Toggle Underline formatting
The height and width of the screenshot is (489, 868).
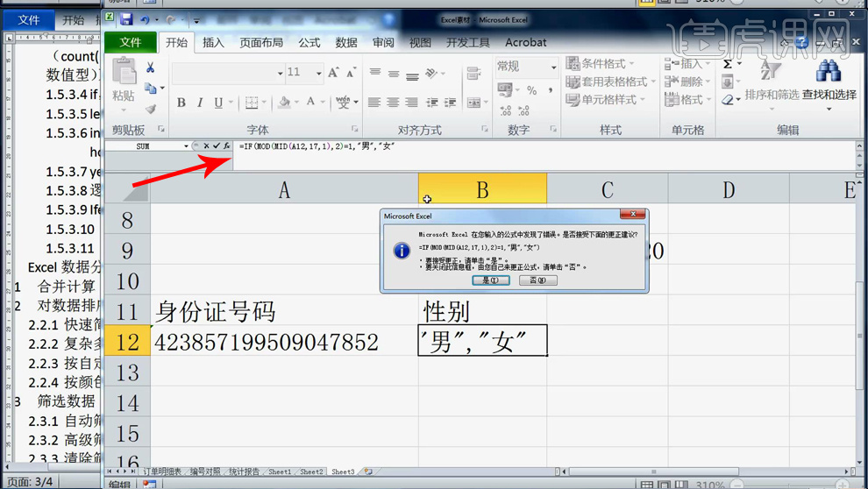218,103
